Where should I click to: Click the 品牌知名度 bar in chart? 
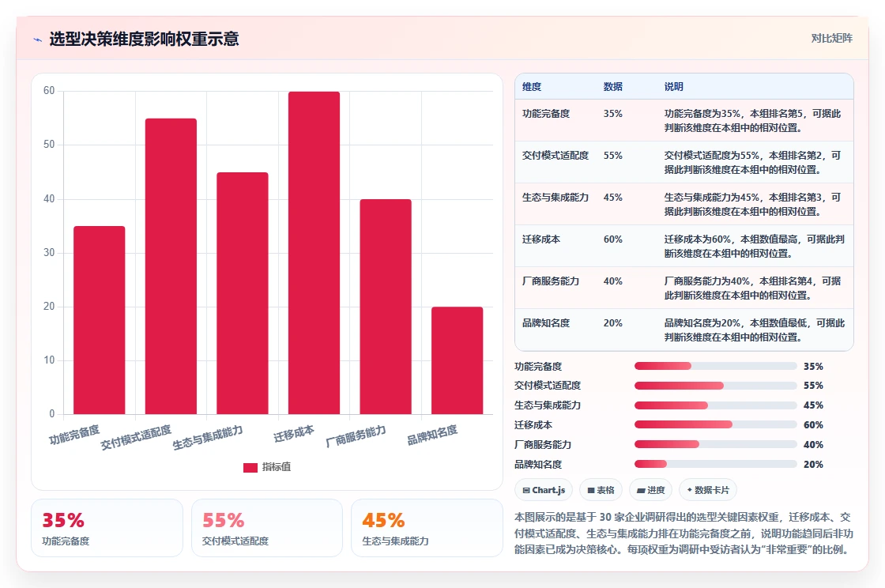458,360
